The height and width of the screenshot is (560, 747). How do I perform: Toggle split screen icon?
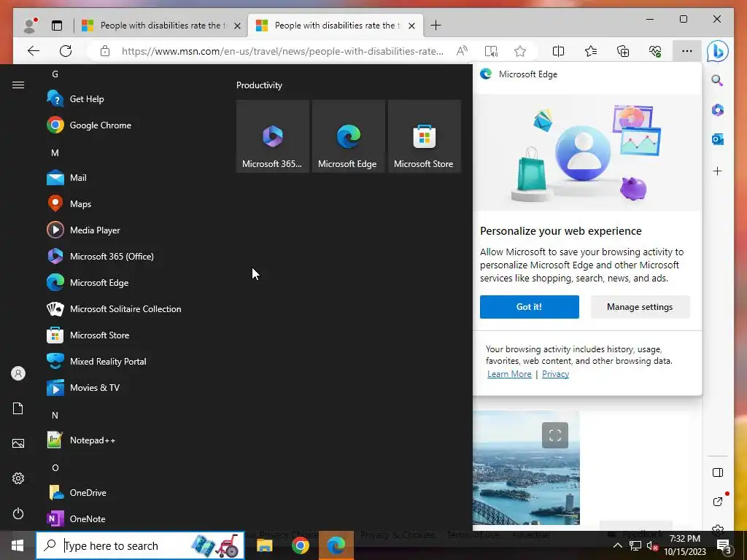[x=558, y=51]
